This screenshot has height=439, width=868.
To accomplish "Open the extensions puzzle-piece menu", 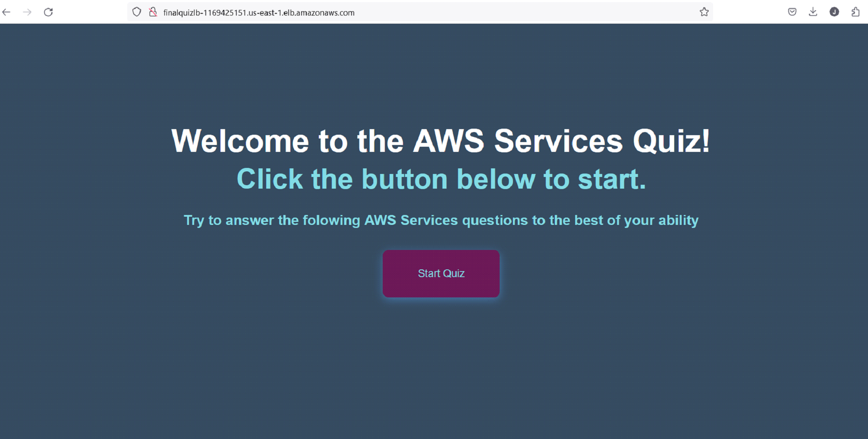I will (x=855, y=12).
